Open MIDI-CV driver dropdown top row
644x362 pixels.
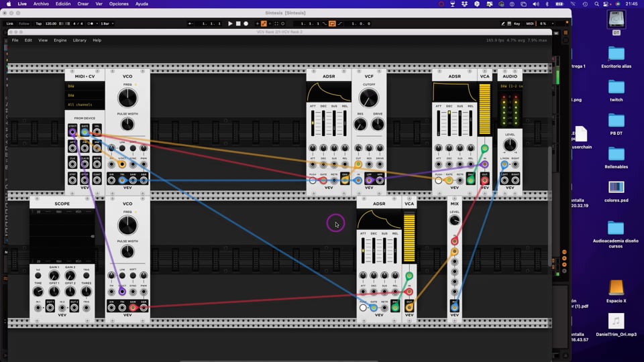tap(85, 86)
